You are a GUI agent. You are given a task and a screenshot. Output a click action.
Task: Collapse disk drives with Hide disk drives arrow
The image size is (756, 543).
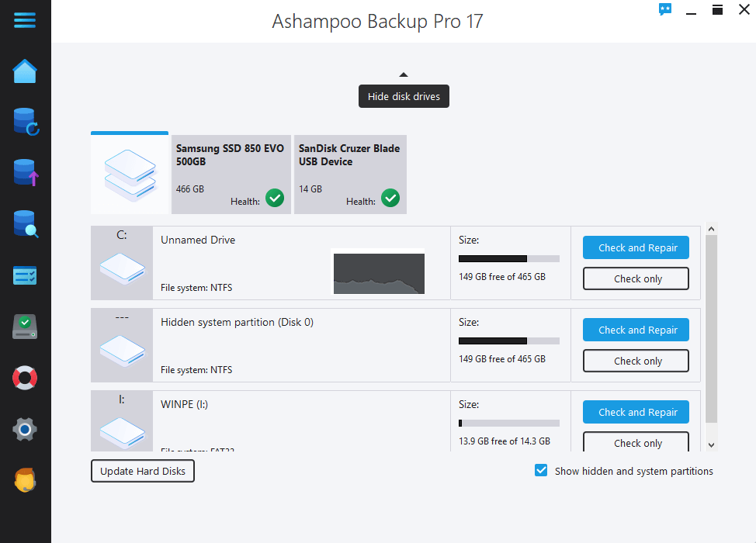pos(403,74)
